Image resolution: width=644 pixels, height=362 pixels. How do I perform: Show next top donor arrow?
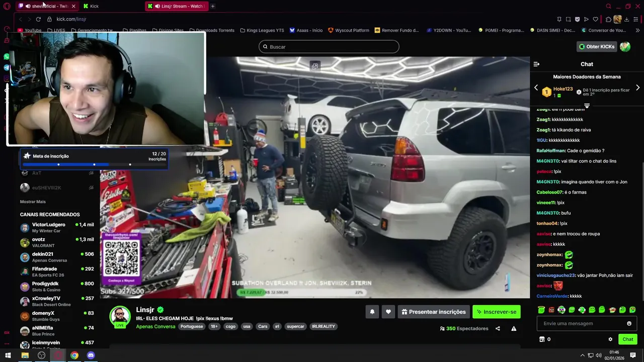coord(637,88)
